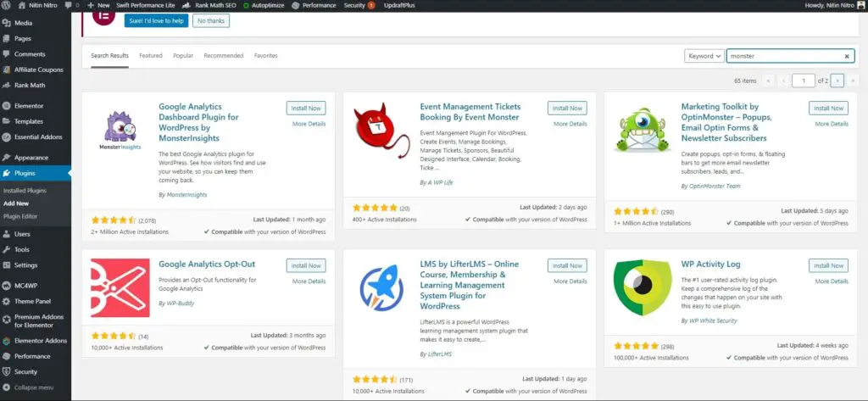Install Google Analytics Opt-Out plugin
Image resolution: width=868 pixels, height=401 pixels.
coord(306,266)
